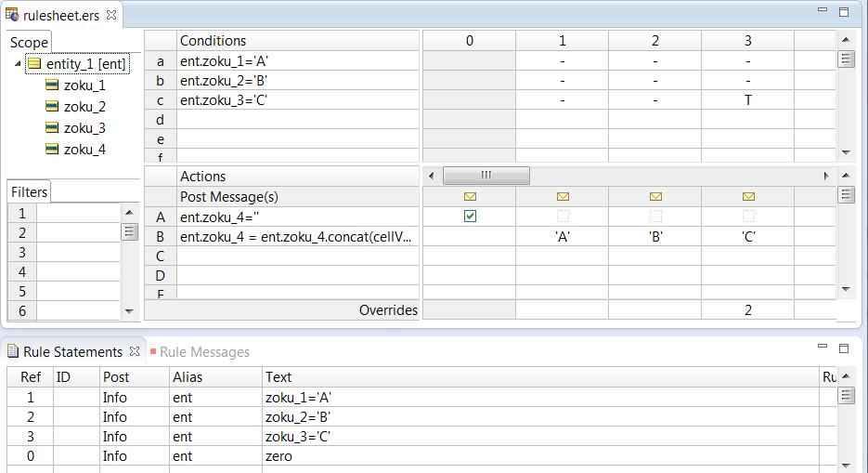
Task: Click the Rule Statements panel icon
Action: 13,350
